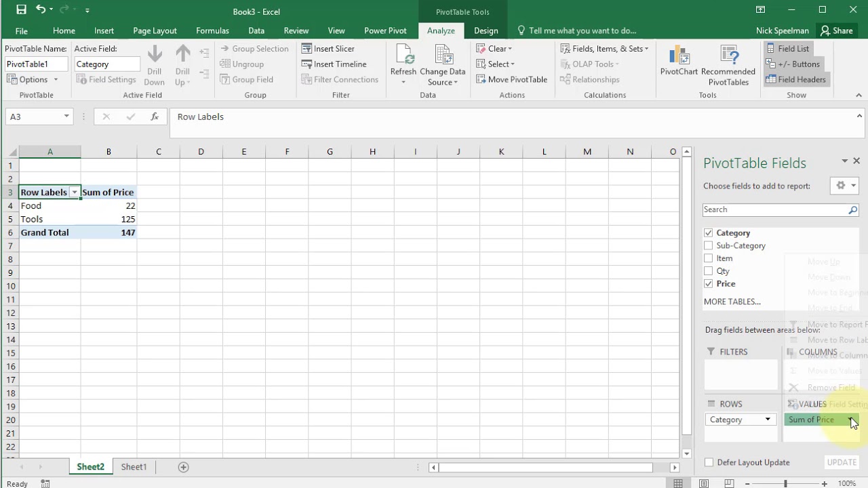
Task: Undo the last action
Action: click(41, 10)
